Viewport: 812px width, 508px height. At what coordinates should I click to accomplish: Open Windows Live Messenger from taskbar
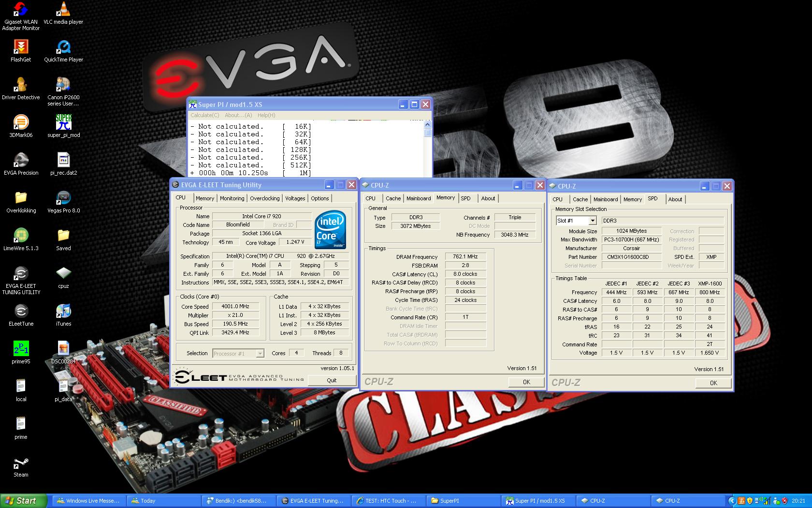pyautogui.click(x=88, y=501)
